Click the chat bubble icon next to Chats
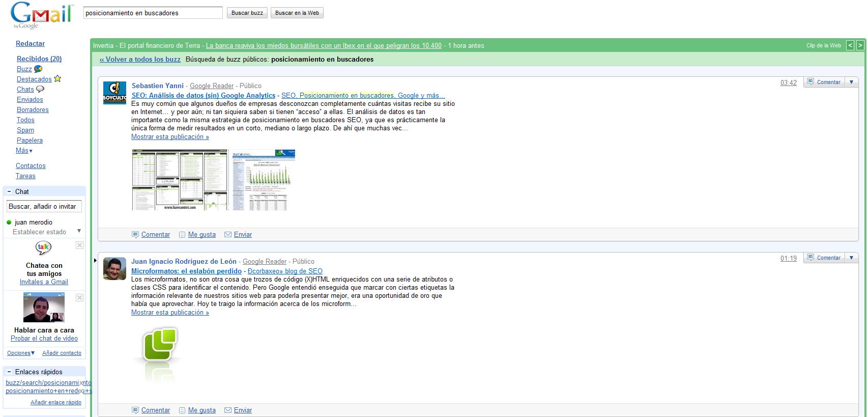The width and height of the screenshot is (868, 417). tap(40, 89)
